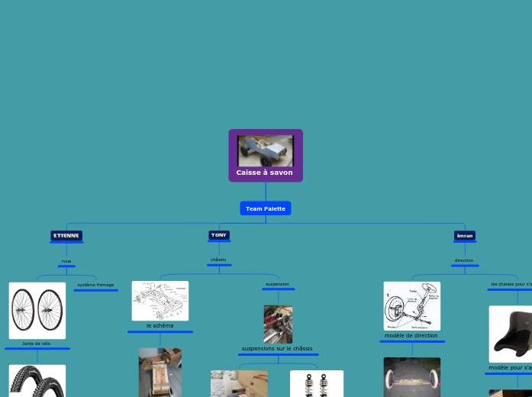Open the wooden axle with wheels photo

pyautogui.click(x=412, y=377)
